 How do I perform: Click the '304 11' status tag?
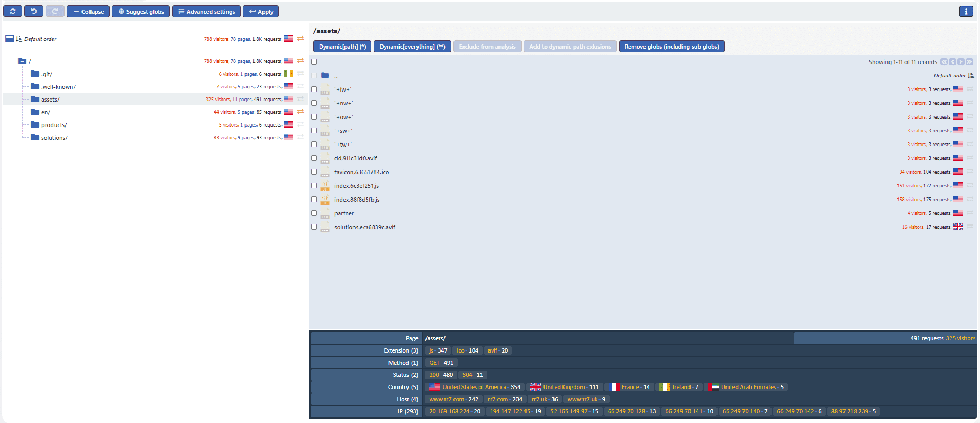click(473, 375)
